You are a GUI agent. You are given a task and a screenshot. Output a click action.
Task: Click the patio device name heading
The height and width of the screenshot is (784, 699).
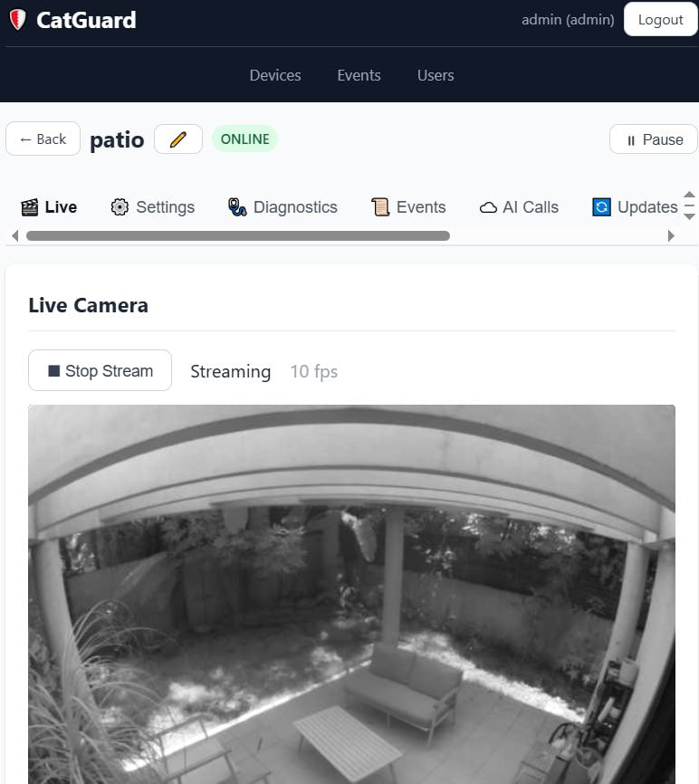[x=117, y=140]
